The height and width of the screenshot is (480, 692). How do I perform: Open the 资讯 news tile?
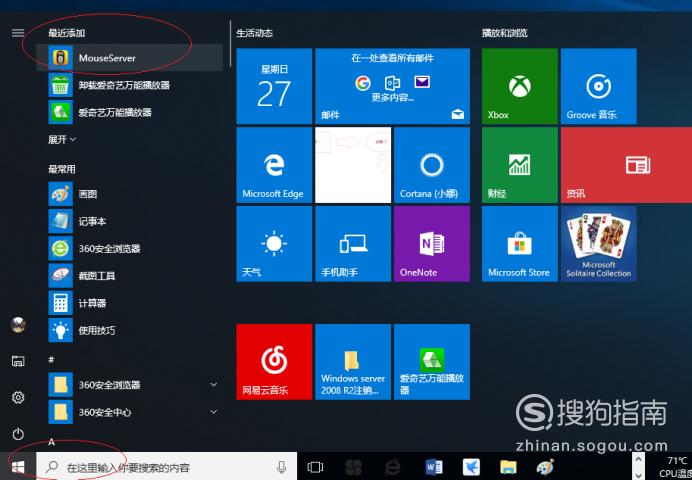pyautogui.click(x=626, y=165)
